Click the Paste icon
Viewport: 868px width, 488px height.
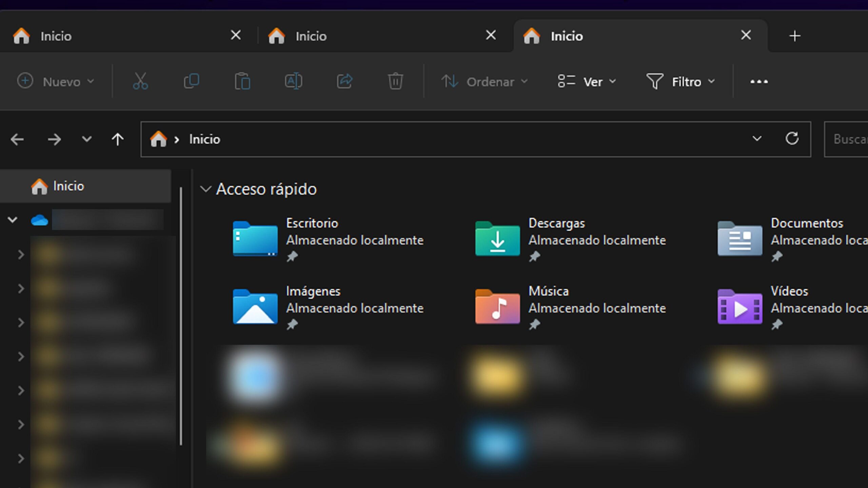click(x=242, y=81)
